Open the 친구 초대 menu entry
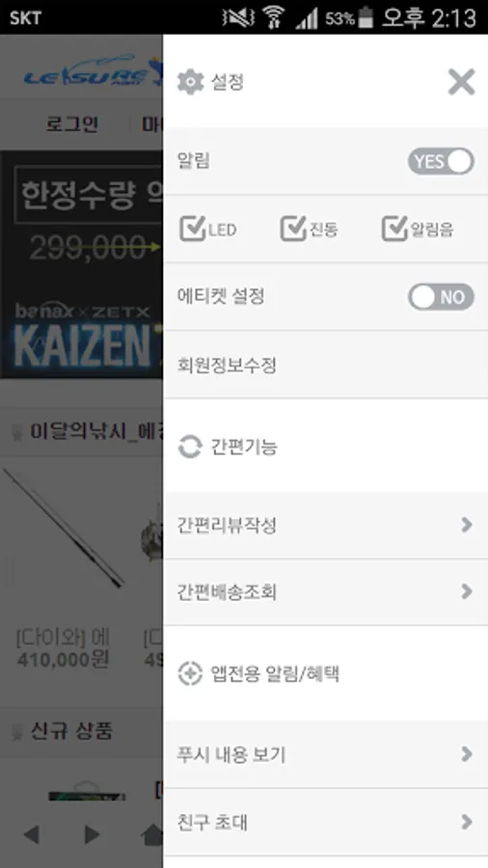 click(x=326, y=822)
